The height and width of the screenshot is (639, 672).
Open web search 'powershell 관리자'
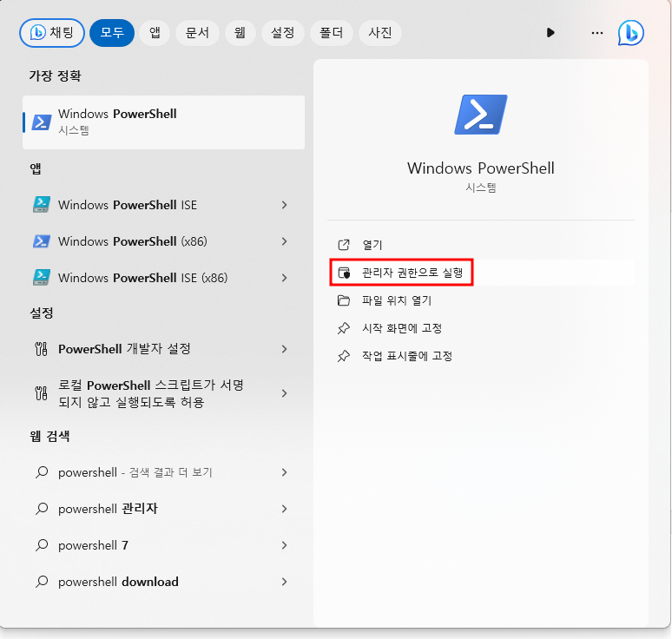(x=164, y=509)
